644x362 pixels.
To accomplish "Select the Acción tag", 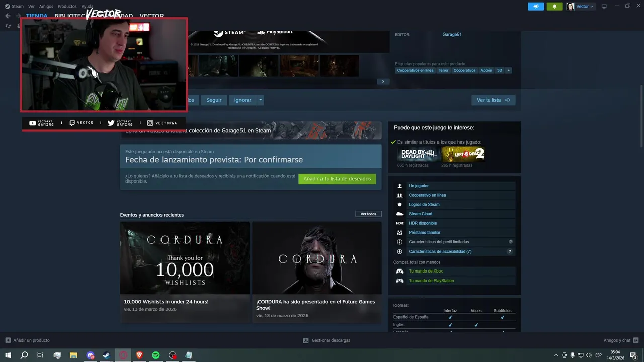I will tap(486, 70).
